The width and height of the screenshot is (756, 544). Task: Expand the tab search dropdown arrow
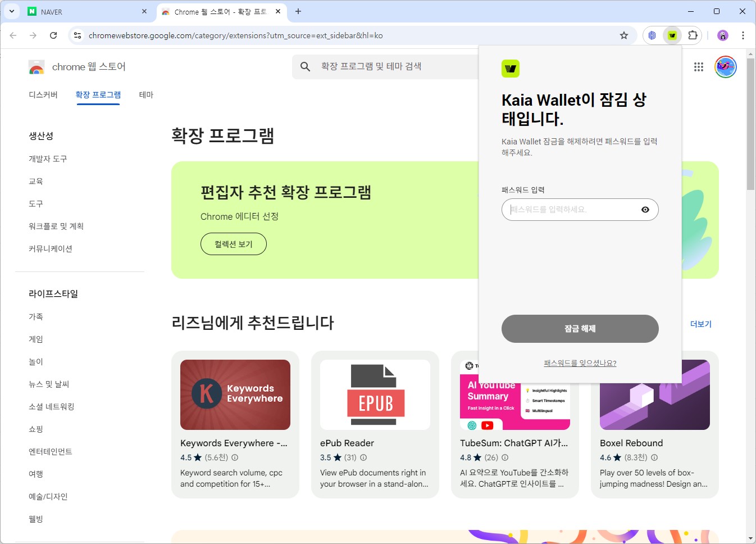11,11
